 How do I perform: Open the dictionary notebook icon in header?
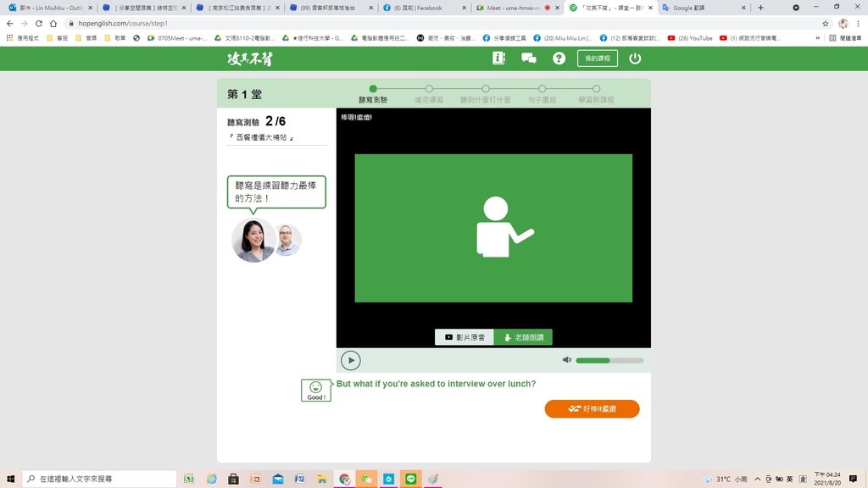click(x=498, y=58)
